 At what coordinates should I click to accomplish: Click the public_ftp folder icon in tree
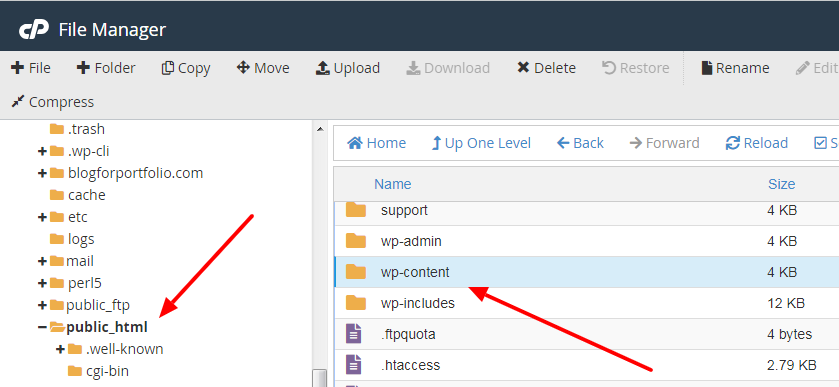point(57,305)
